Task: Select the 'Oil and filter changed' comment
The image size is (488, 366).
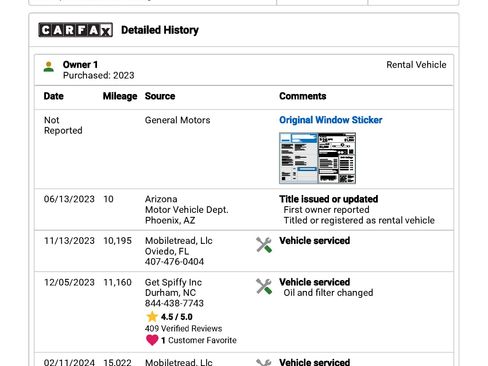Action: 328,293
